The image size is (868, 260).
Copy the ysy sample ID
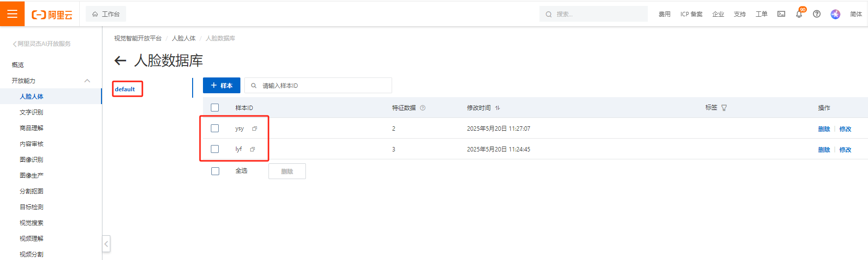[255, 129]
